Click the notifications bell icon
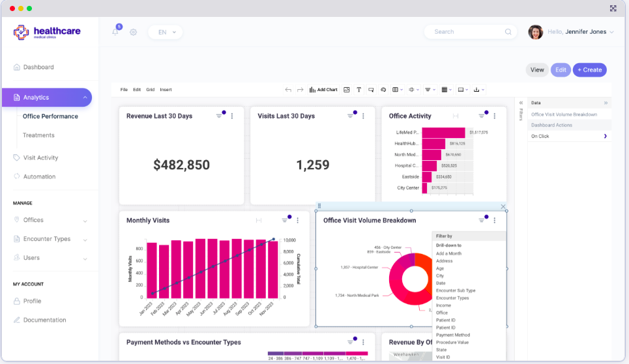The image size is (629, 364). 115,32
